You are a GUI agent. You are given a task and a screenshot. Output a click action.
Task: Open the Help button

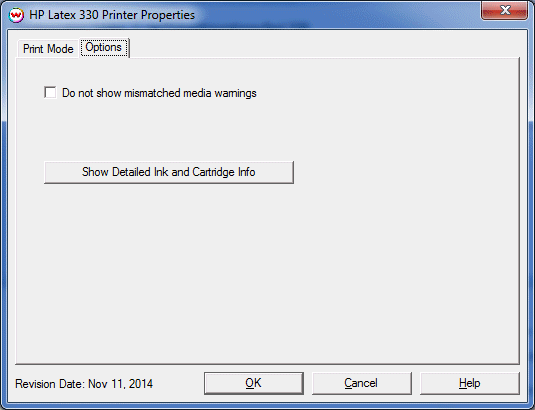pyautogui.click(x=469, y=383)
